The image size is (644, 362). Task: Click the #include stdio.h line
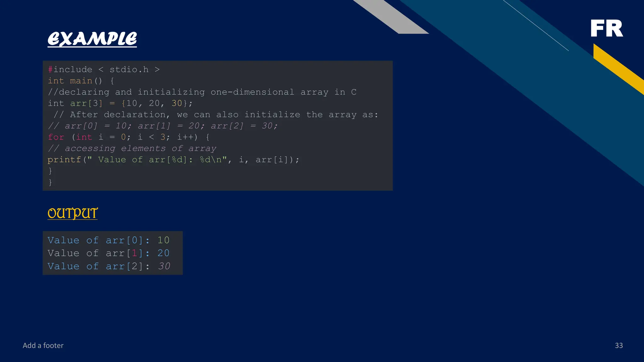(x=104, y=69)
